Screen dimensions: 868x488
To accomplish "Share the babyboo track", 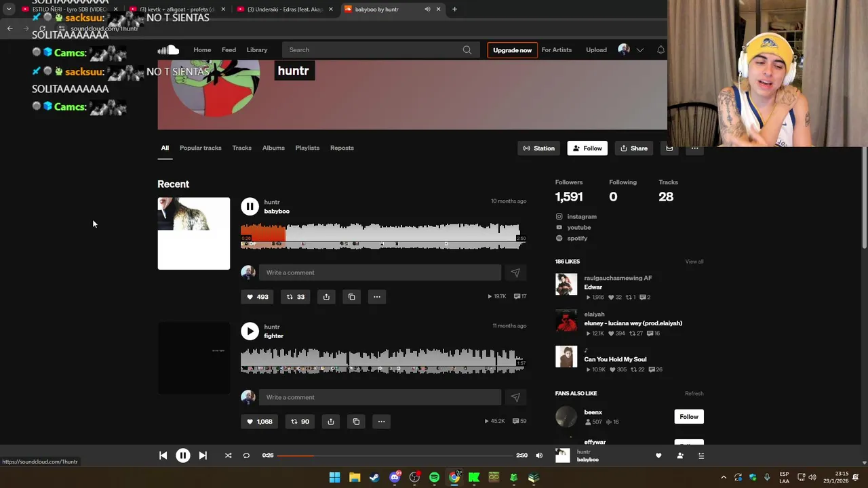I will click(326, 296).
